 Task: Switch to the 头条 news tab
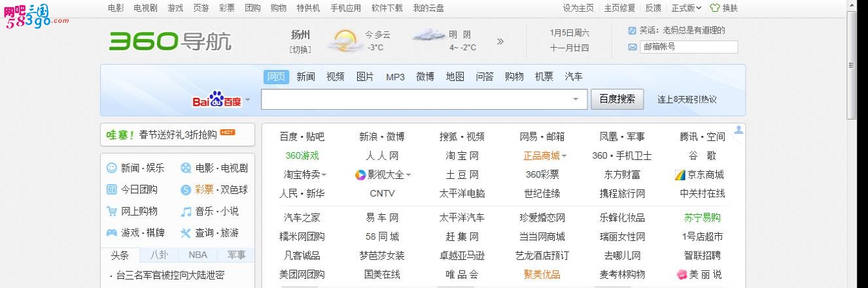tap(120, 255)
